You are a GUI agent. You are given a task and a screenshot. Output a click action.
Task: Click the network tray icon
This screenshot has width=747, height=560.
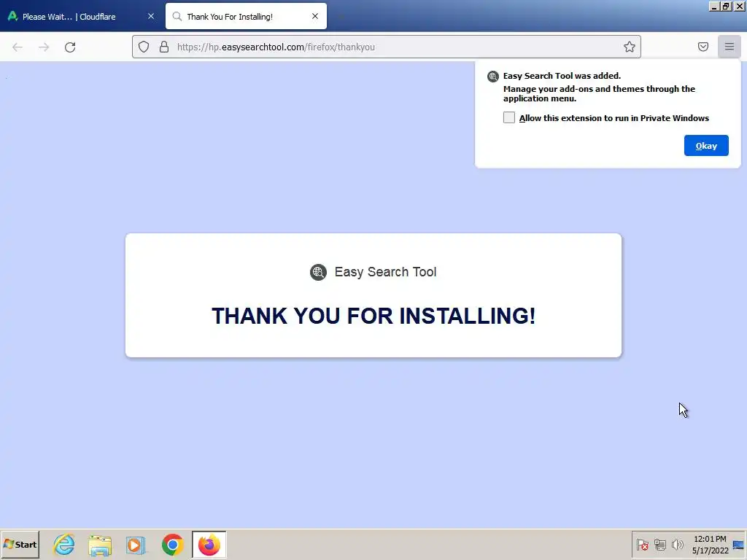(x=659, y=544)
